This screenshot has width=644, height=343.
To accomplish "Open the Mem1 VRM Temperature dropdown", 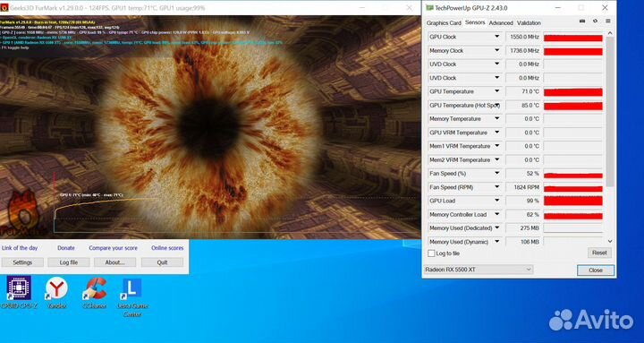I will tap(496, 146).
